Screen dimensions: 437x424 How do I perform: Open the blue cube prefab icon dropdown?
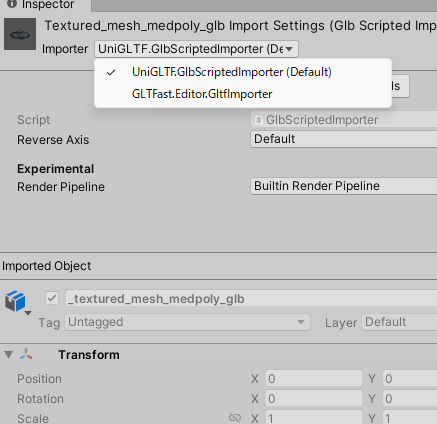point(18,302)
